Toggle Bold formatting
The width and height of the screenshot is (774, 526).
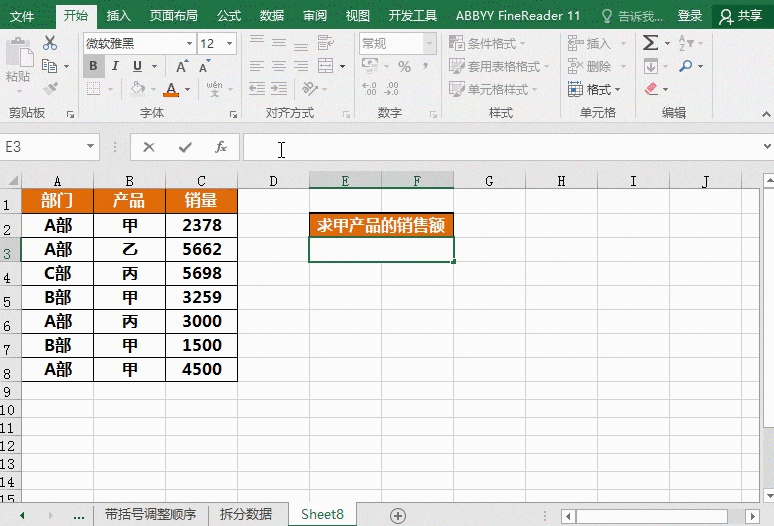click(x=93, y=66)
